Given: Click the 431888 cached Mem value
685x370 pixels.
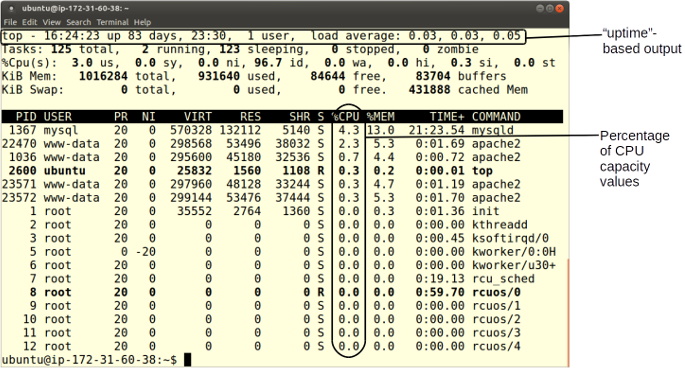Looking at the screenshot, I should (429, 90).
